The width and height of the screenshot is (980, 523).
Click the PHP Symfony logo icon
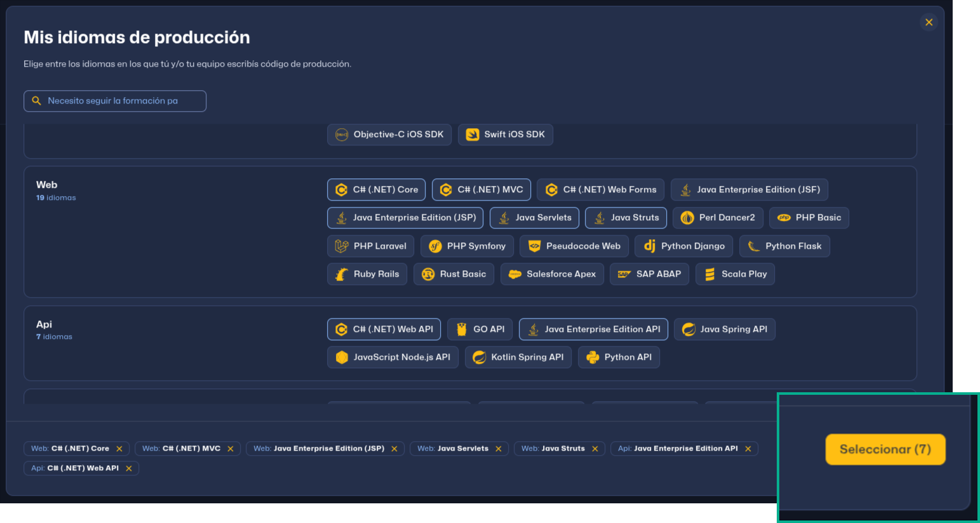click(x=435, y=246)
